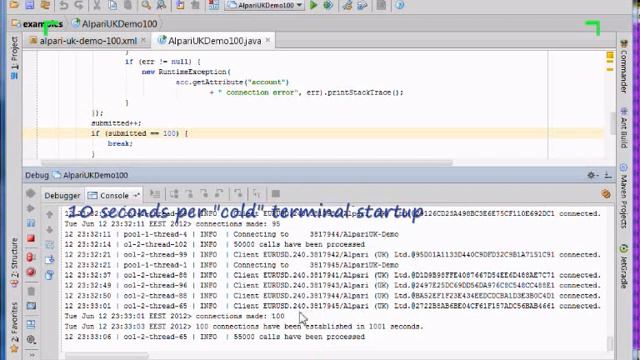Click log line "55000 calls have been processed"
640x360 pixels.
click(x=215, y=337)
